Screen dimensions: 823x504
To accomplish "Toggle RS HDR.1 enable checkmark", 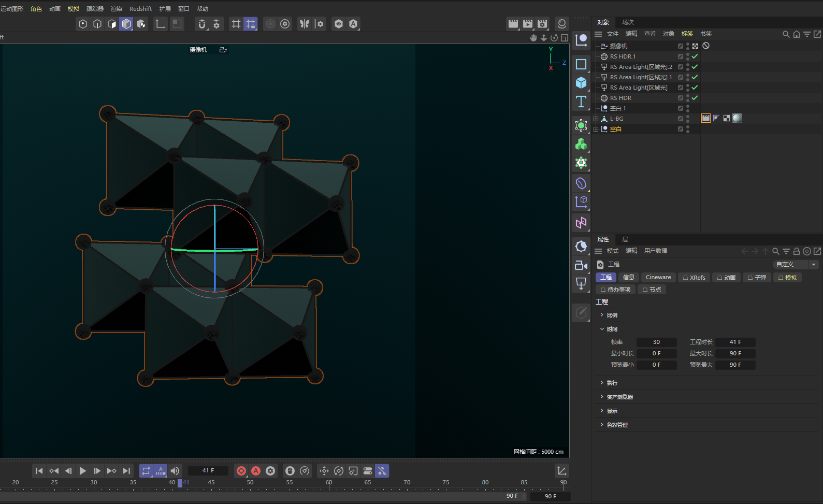I will pos(695,56).
